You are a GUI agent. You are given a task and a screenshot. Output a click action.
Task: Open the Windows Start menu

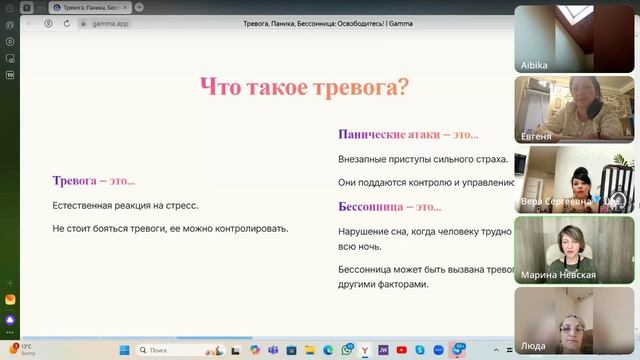pyautogui.click(x=124, y=350)
